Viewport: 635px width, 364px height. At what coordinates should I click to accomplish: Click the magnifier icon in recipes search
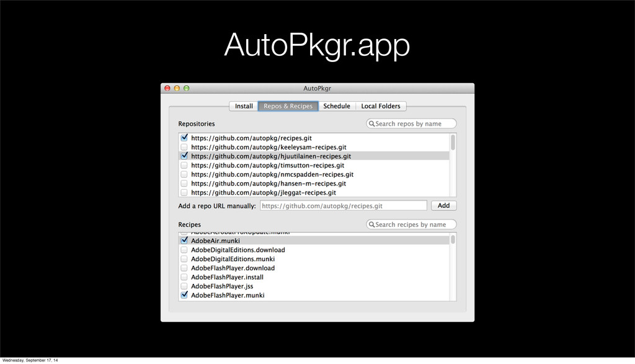coord(371,224)
